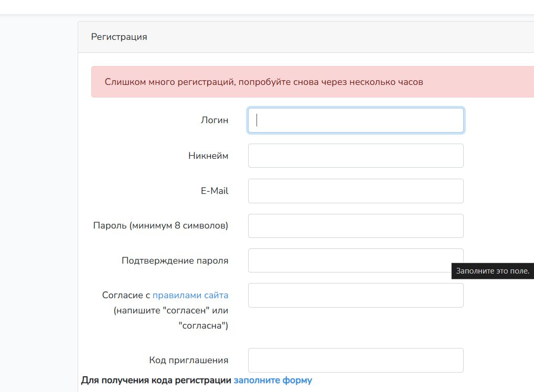Click the Пароль (минимум 8 символов) label

(x=161, y=226)
